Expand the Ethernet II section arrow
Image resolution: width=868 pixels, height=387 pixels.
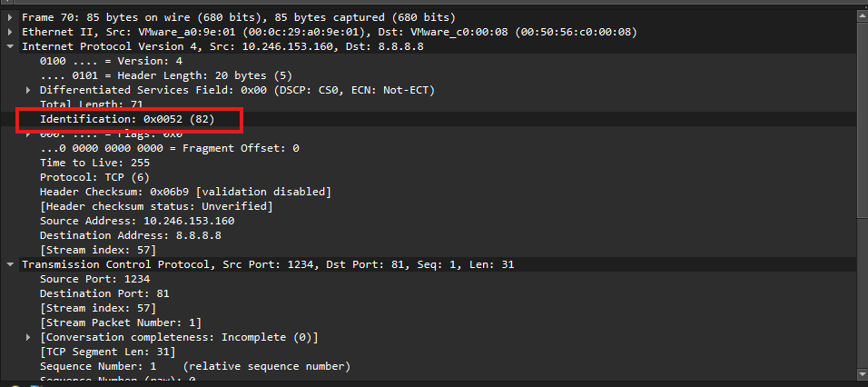coord(10,32)
